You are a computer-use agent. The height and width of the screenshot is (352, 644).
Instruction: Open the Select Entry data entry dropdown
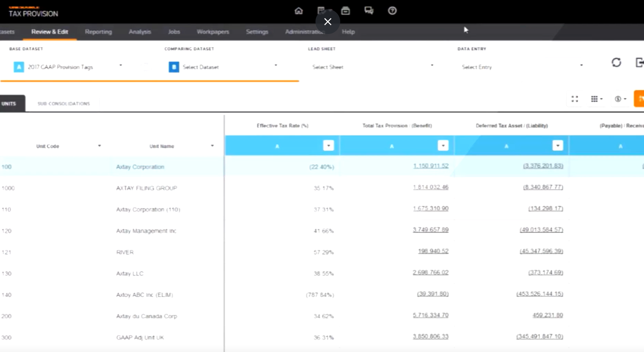(581, 65)
